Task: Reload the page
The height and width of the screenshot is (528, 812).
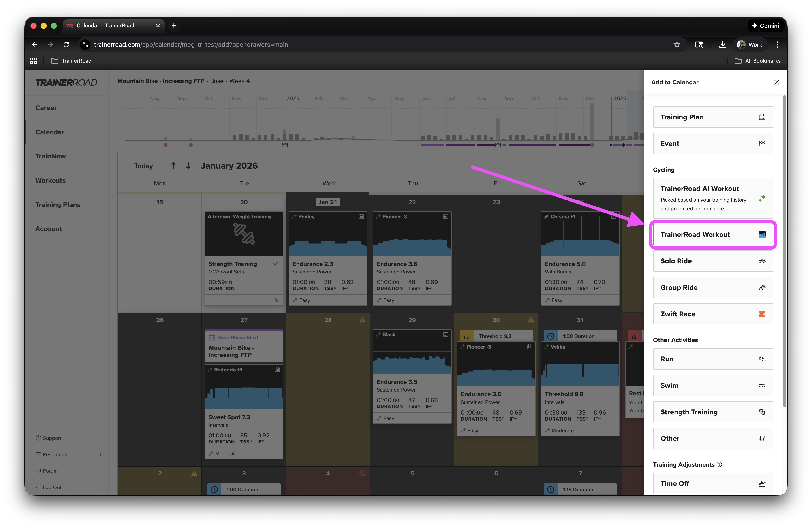Action: pyautogui.click(x=67, y=45)
